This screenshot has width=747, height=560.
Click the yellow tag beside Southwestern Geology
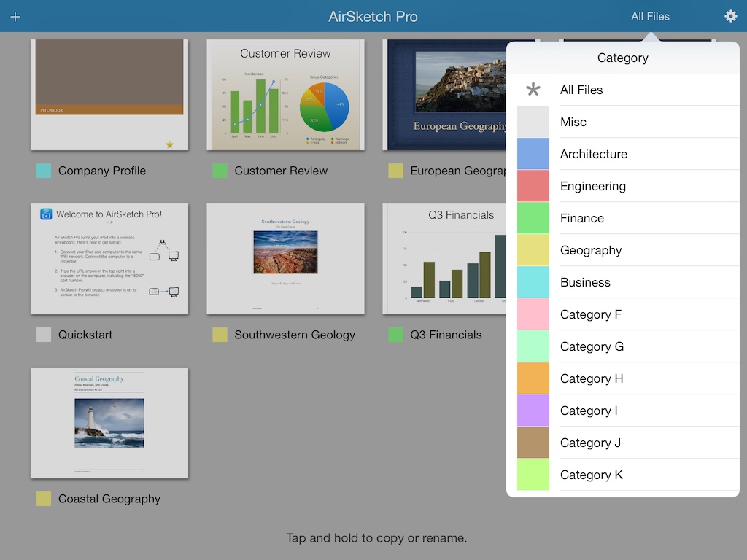point(220,335)
